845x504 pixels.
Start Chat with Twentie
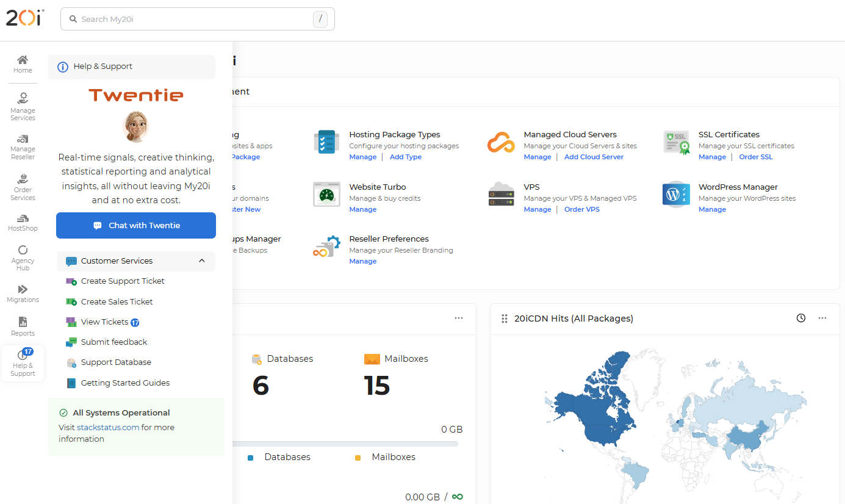(136, 225)
